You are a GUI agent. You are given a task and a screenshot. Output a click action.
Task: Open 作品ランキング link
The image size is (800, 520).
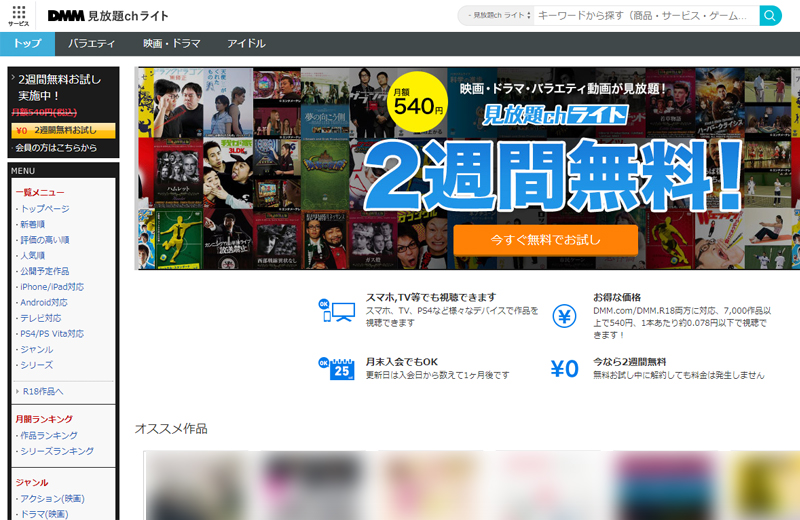49,435
